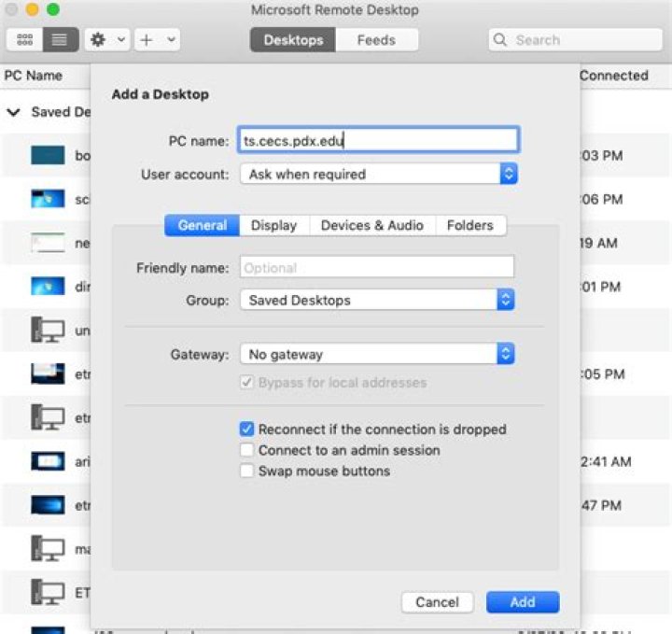Click the Search field

point(575,40)
